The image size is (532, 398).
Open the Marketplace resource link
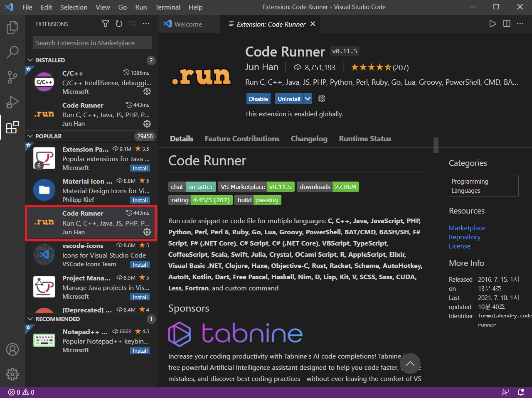467,228
